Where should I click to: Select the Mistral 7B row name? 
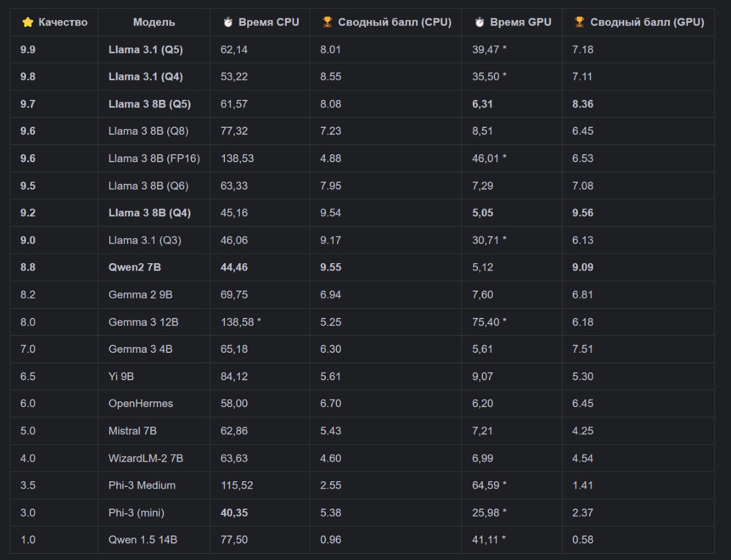pyautogui.click(x=132, y=431)
